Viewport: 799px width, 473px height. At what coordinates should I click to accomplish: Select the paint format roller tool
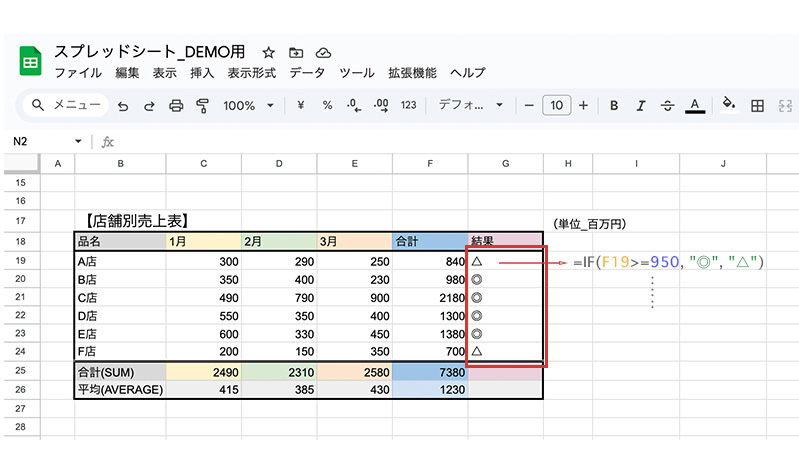(x=203, y=105)
